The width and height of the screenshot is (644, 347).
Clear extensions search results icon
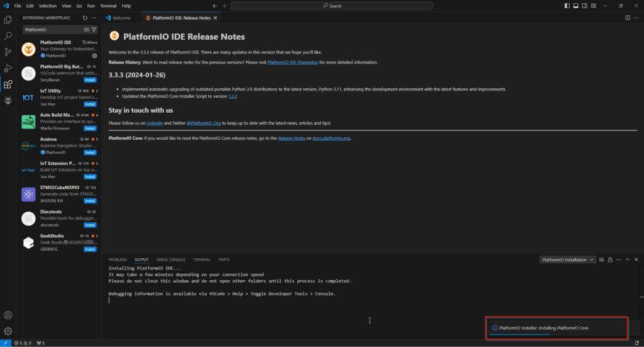[x=86, y=30]
